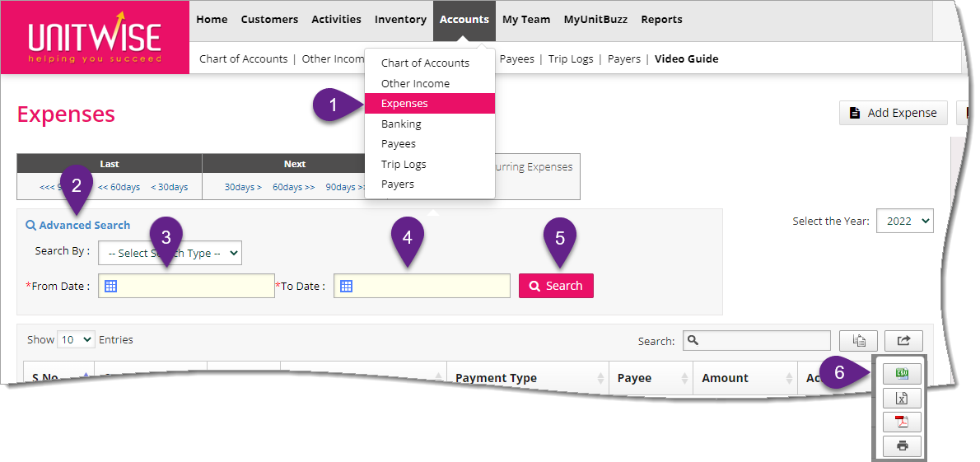Open the export share arrow button

click(903, 340)
